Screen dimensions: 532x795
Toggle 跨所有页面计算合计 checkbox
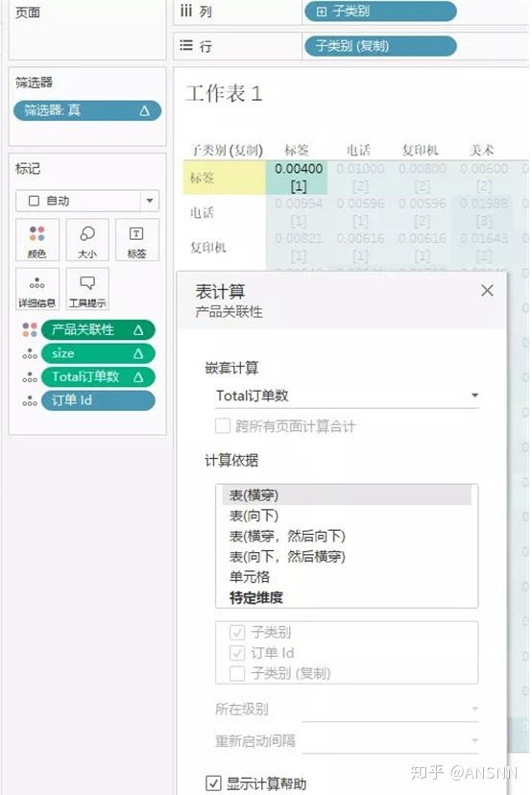click(x=223, y=426)
